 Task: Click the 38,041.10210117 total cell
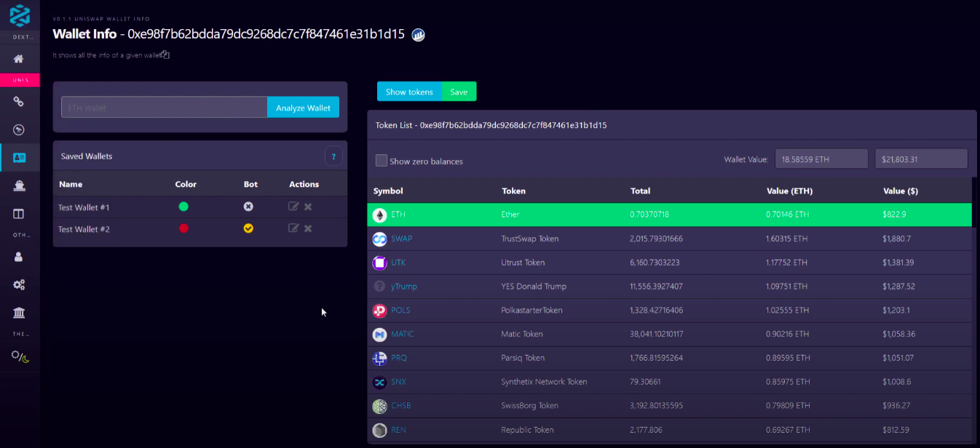coord(657,335)
